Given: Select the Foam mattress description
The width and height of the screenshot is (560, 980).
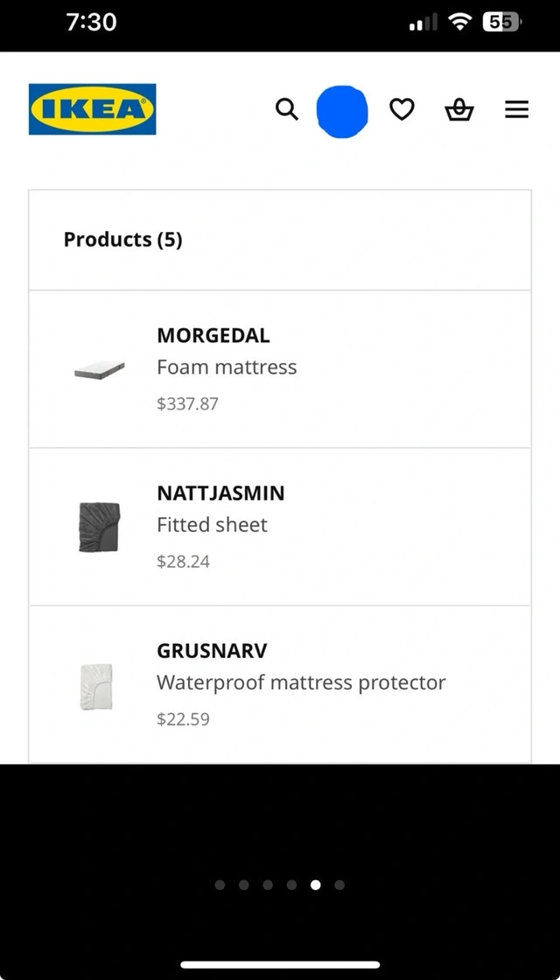Looking at the screenshot, I should (x=227, y=367).
